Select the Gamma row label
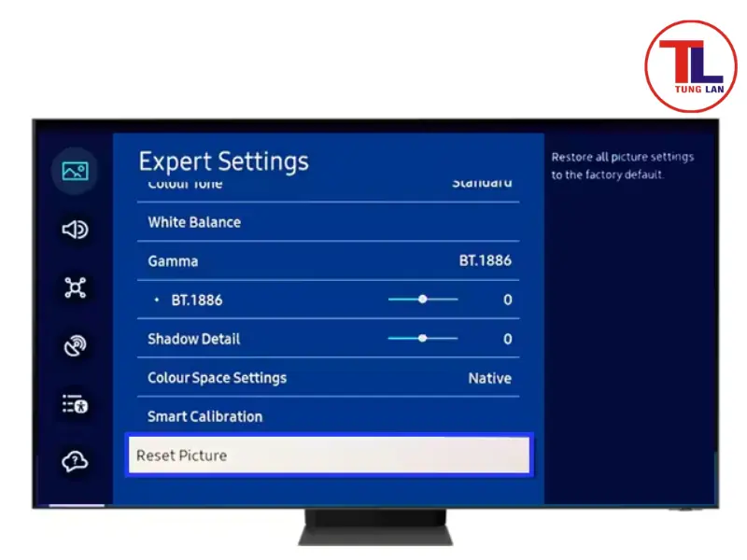 click(x=173, y=261)
